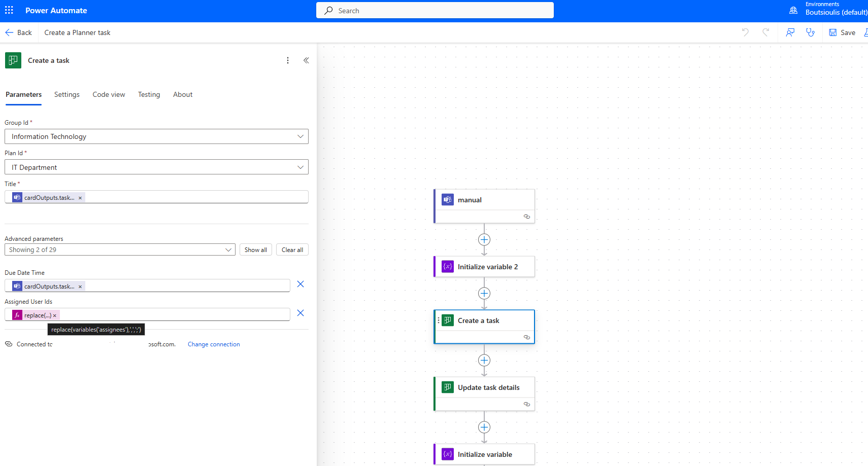This screenshot has width=868, height=466.
Task: Delete the replace(...) expression token
Action: pyautogui.click(x=55, y=315)
